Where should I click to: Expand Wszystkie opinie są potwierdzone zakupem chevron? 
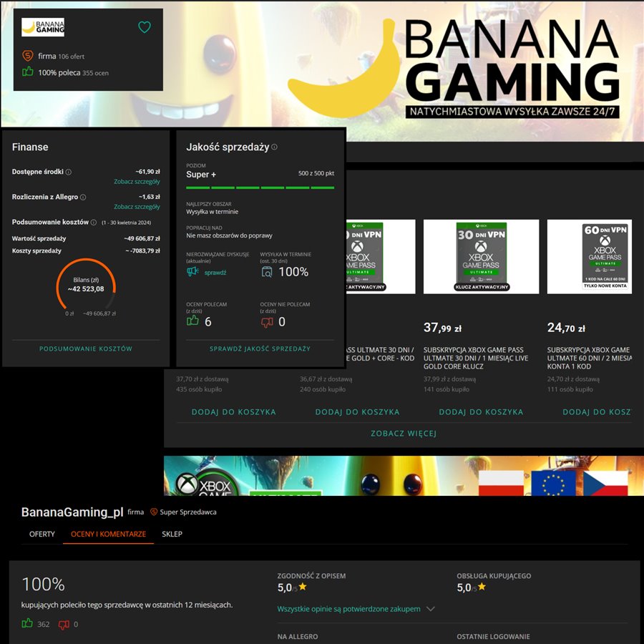pyautogui.click(x=431, y=609)
